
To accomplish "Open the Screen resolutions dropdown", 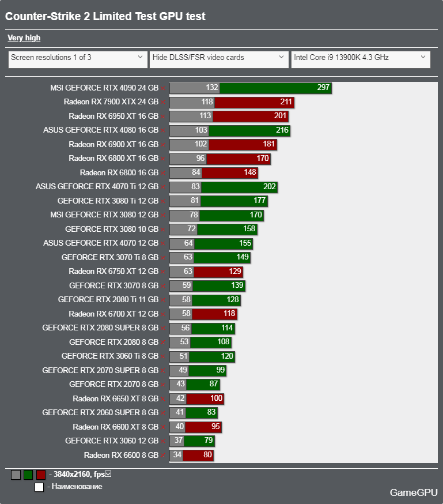I will [78, 59].
